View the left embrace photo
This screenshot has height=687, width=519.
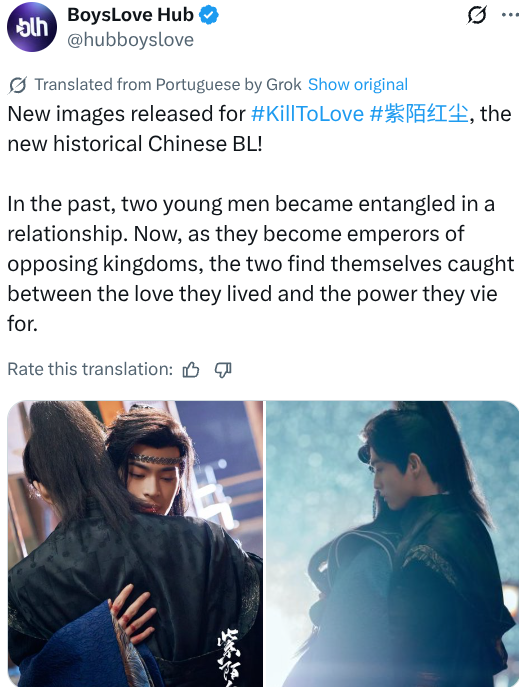(x=135, y=544)
